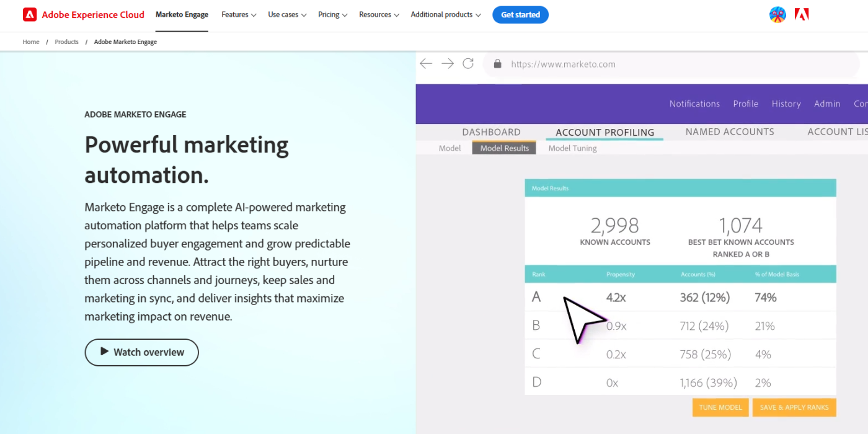Go to Products breadcrumb link
Image resolution: width=868 pixels, height=434 pixels.
coord(66,42)
